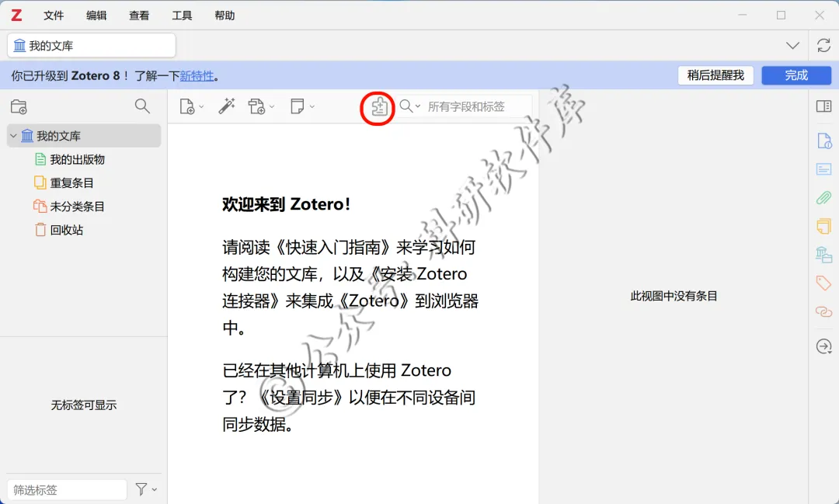
Task: Click the 无标签可显示 text
Action: coord(83,405)
